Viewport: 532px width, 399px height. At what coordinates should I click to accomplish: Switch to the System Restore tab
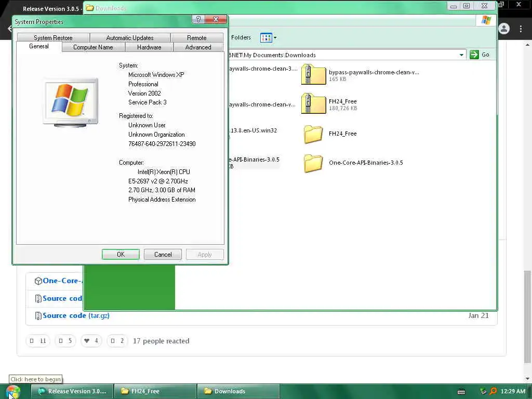coord(54,37)
